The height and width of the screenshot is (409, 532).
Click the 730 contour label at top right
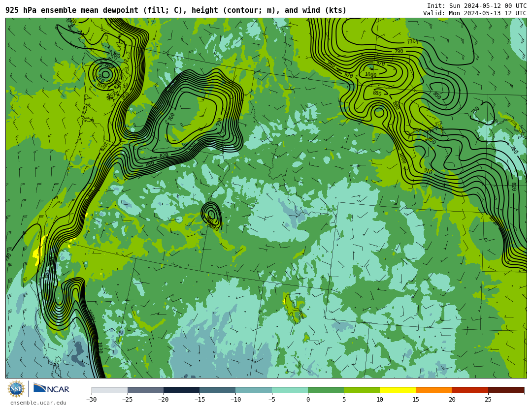tap(411, 41)
